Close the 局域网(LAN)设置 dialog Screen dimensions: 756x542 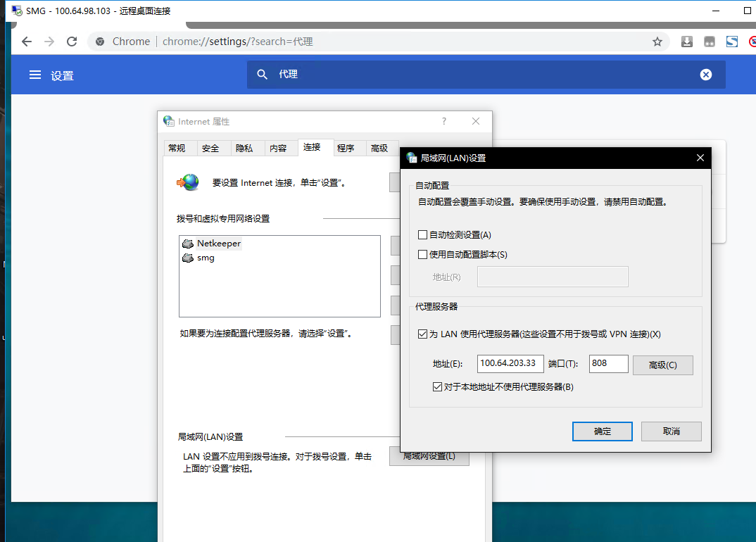[700, 158]
